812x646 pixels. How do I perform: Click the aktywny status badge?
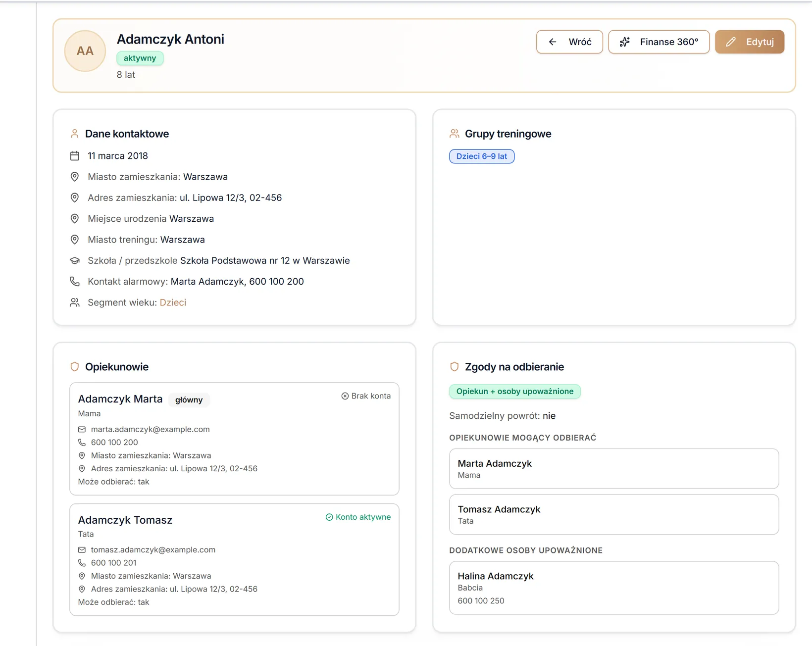pyautogui.click(x=140, y=58)
